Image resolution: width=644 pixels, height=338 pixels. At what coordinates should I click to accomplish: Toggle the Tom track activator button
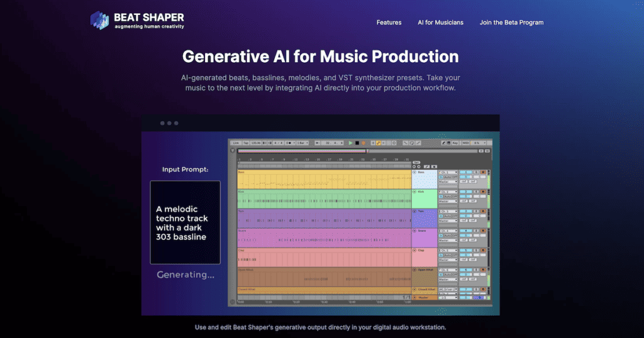[466, 211]
